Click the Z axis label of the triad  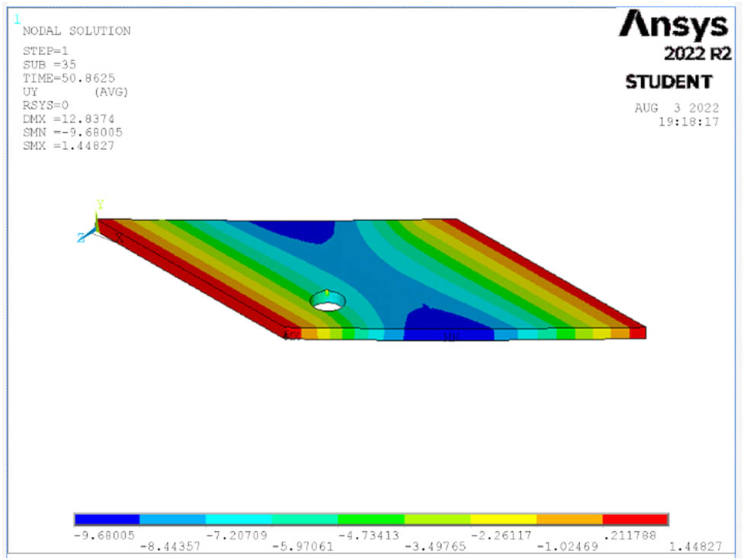pos(81,238)
